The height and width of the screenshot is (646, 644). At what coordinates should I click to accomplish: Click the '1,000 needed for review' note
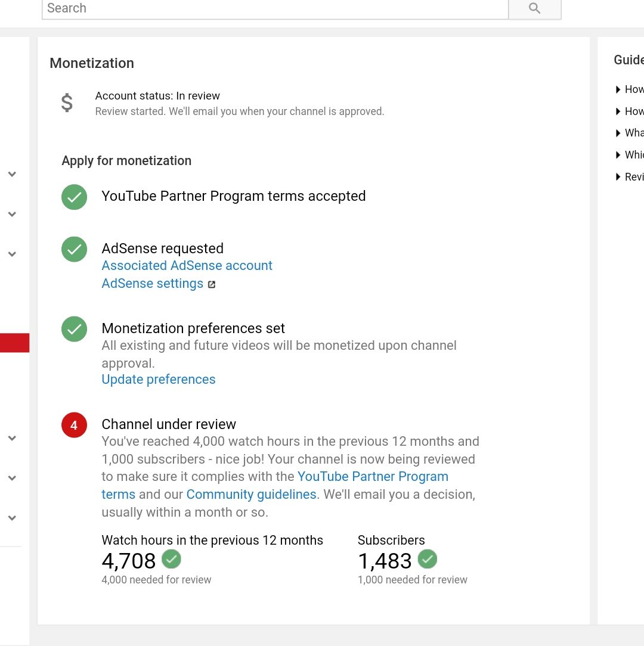(x=412, y=580)
